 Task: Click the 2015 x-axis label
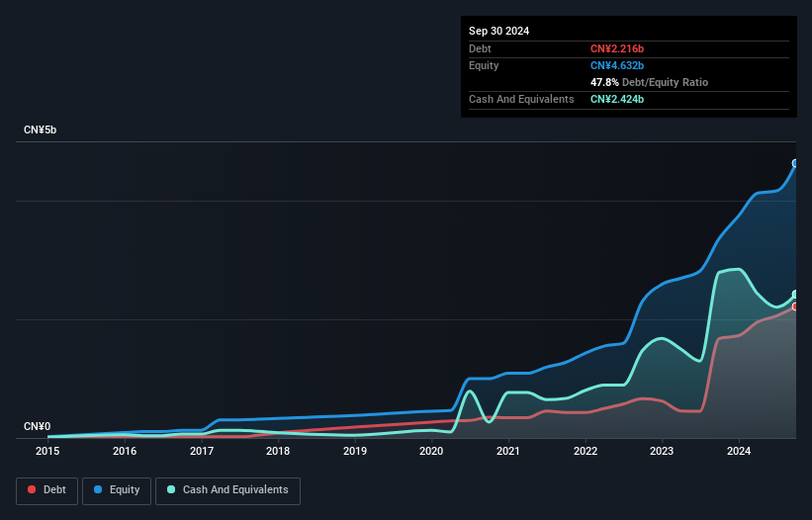(47, 451)
